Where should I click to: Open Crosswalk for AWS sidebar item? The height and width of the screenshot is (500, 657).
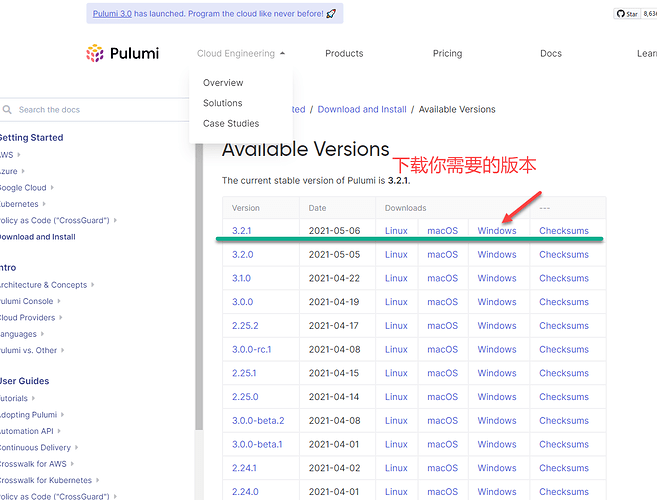point(33,464)
